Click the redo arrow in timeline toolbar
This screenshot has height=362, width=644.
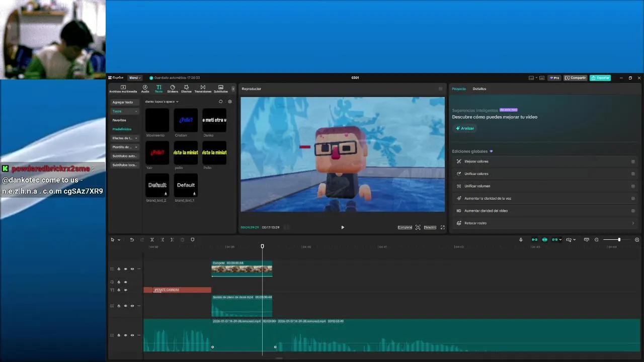(142, 240)
